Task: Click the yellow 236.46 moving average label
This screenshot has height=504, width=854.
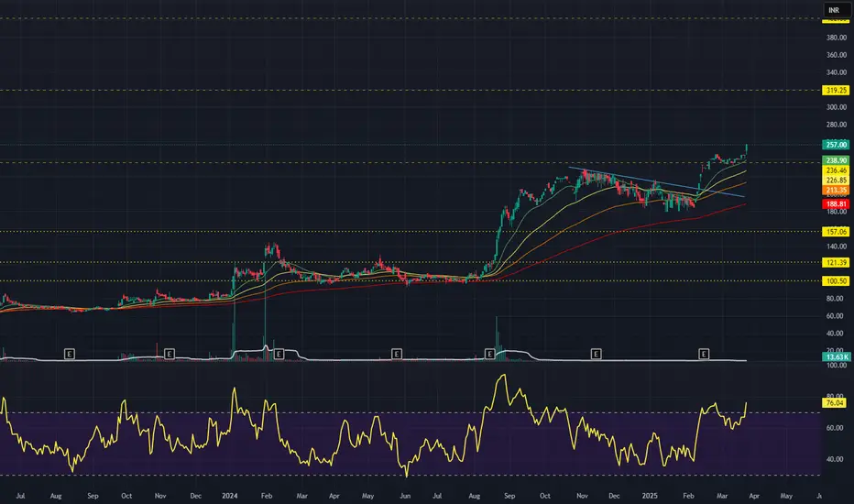Action: [x=836, y=170]
